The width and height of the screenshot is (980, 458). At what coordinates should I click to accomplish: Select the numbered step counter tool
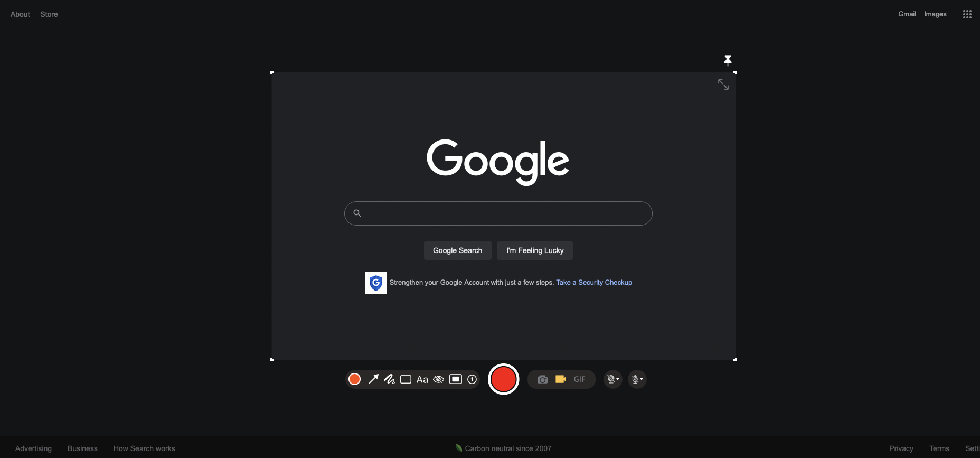pos(472,379)
